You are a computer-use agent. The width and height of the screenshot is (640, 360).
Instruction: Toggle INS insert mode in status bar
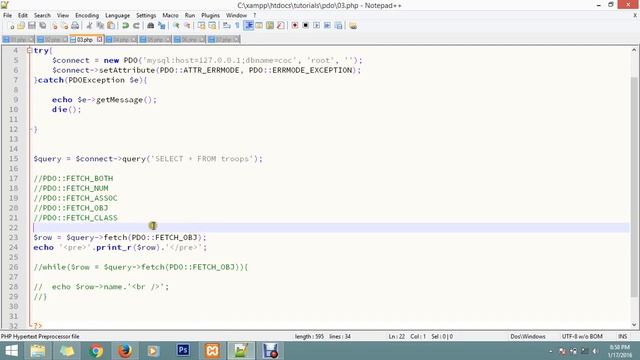tap(622, 336)
